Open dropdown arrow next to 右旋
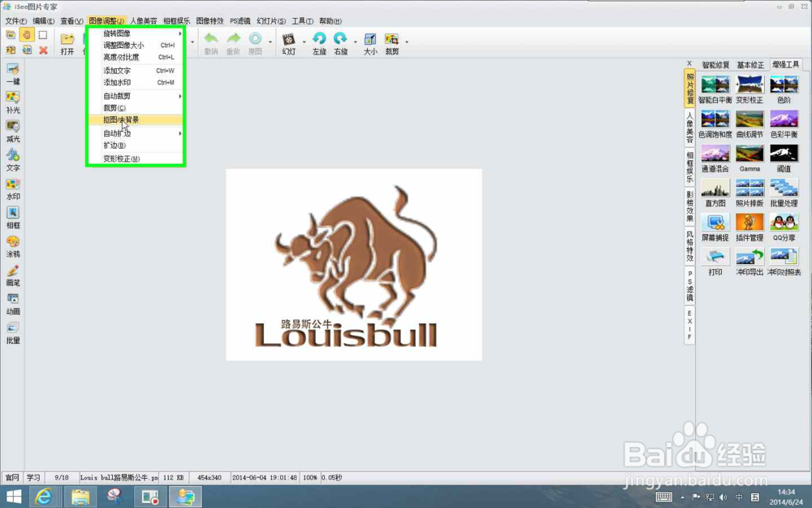The height and width of the screenshot is (508, 812). click(356, 41)
